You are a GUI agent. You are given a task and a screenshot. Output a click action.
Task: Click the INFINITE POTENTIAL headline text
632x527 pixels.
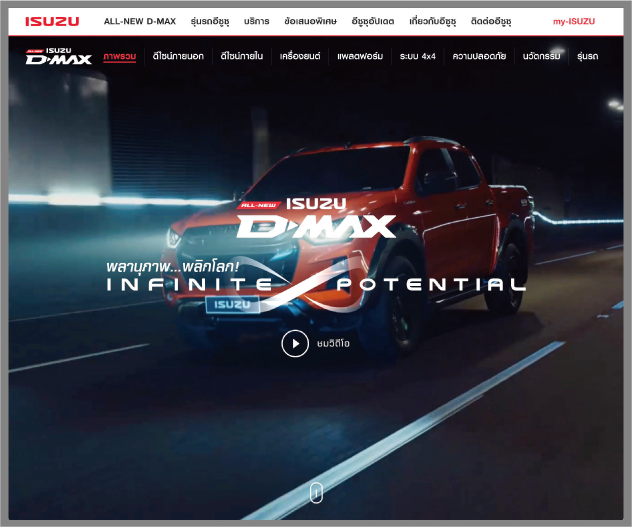(316, 285)
